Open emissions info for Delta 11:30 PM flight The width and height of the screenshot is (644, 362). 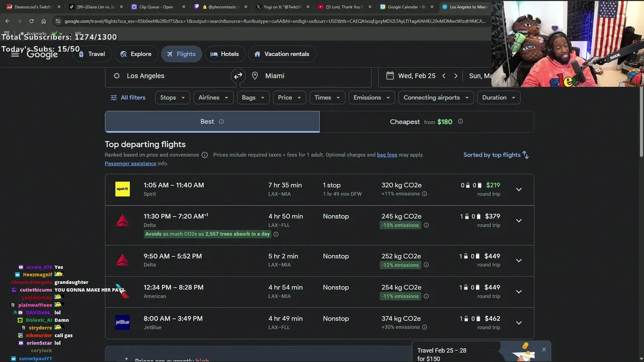[x=426, y=225]
